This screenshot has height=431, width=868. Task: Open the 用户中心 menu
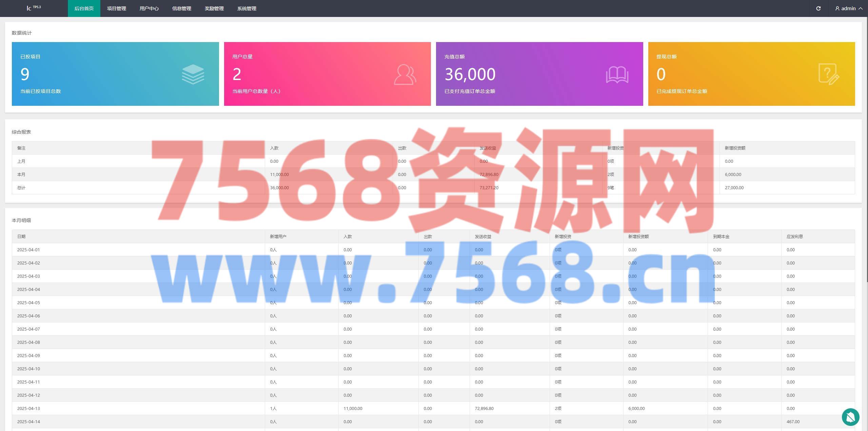pos(149,8)
